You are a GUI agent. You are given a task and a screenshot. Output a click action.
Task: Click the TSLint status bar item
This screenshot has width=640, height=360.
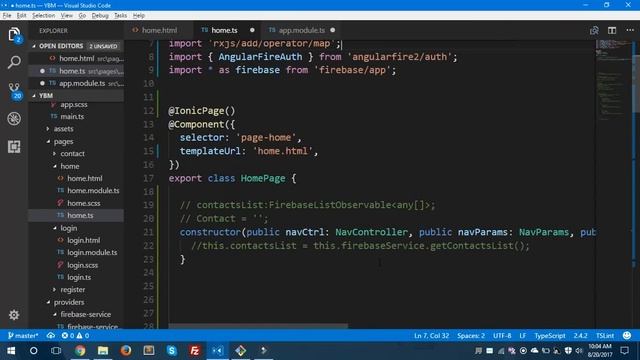[604, 336]
